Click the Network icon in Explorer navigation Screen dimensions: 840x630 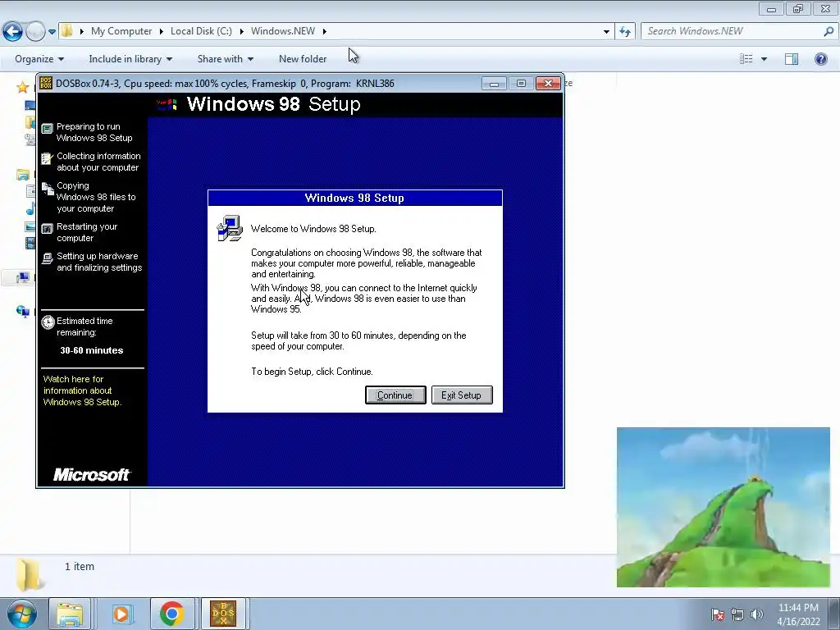pyautogui.click(x=22, y=311)
